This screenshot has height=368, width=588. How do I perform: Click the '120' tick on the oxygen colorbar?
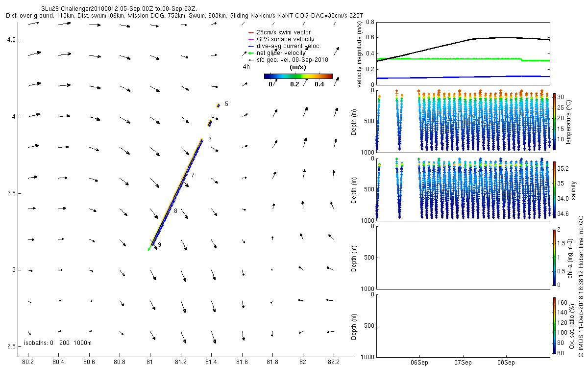coord(562,322)
